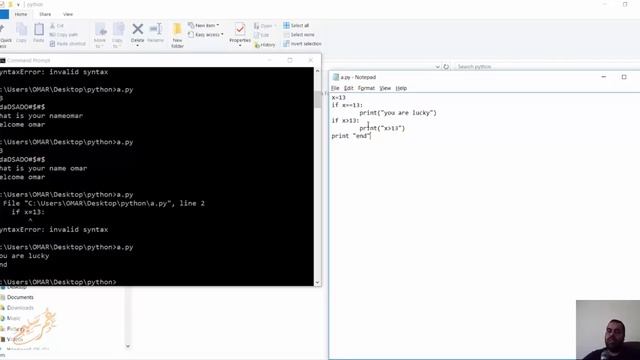Click the Notepad title bar icon
This screenshot has width=640, height=360.
click(x=336, y=77)
